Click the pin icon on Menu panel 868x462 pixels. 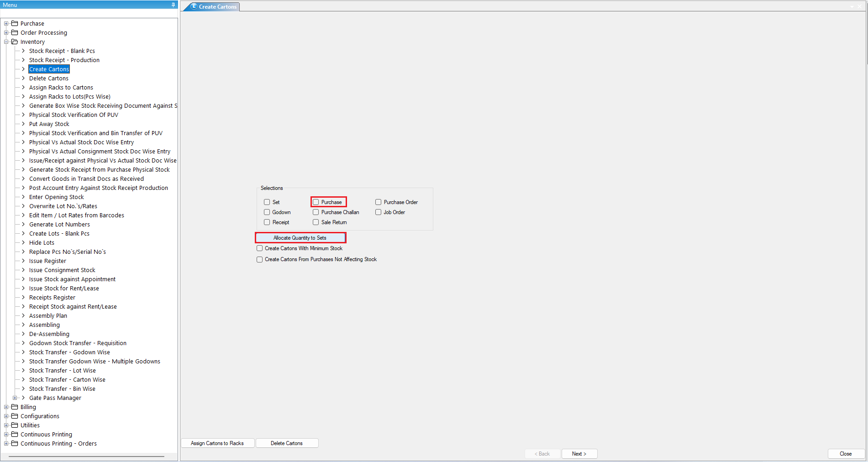pyautogui.click(x=173, y=5)
